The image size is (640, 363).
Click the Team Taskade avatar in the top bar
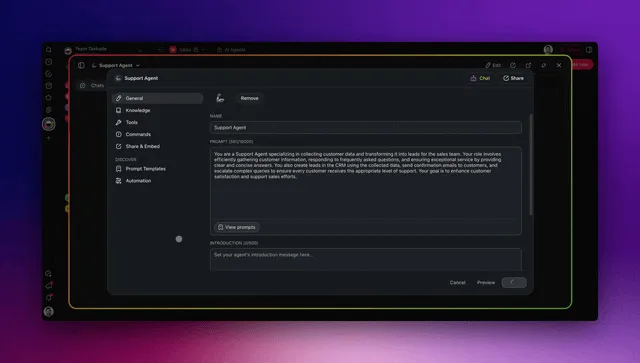pos(68,50)
